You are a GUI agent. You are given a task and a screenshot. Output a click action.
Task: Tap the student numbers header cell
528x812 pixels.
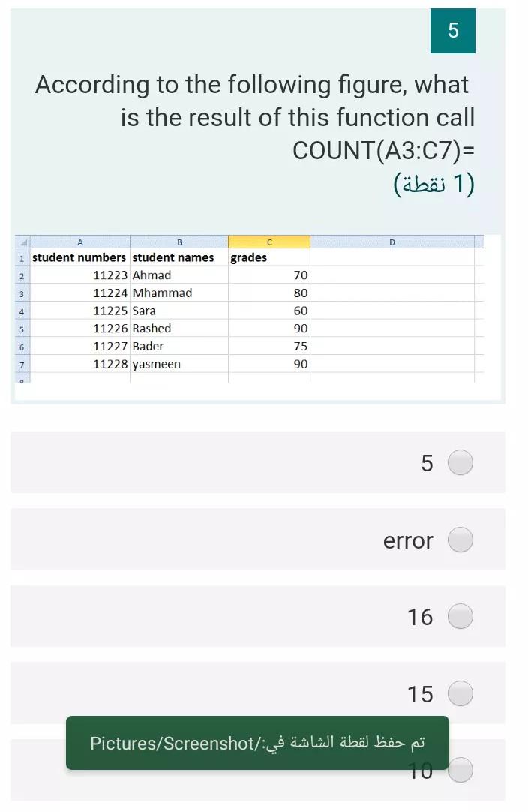(79, 257)
